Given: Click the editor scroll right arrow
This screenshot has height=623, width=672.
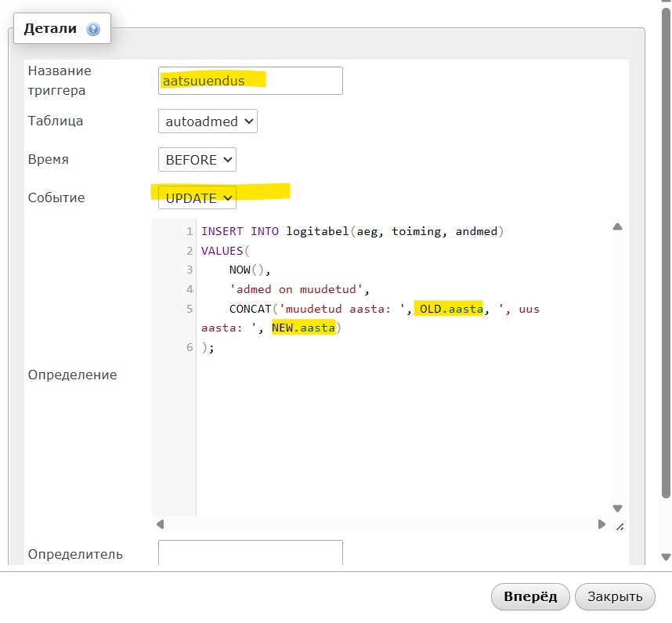Looking at the screenshot, I should pos(602,524).
